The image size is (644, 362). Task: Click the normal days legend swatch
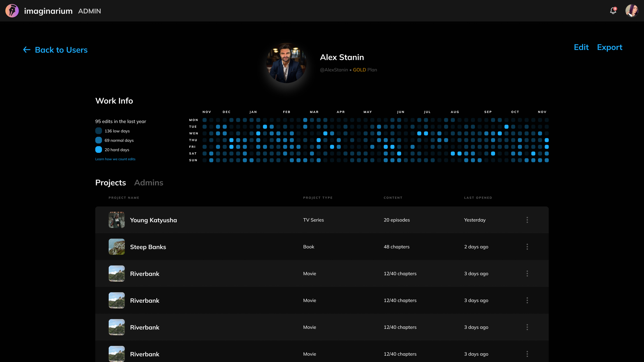click(x=99, y=140)
